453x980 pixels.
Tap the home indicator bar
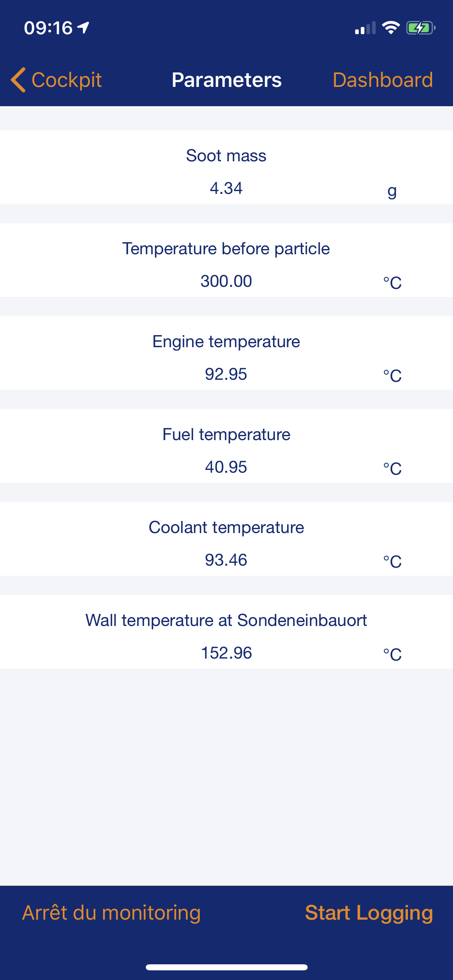click(x=226, y=967)
